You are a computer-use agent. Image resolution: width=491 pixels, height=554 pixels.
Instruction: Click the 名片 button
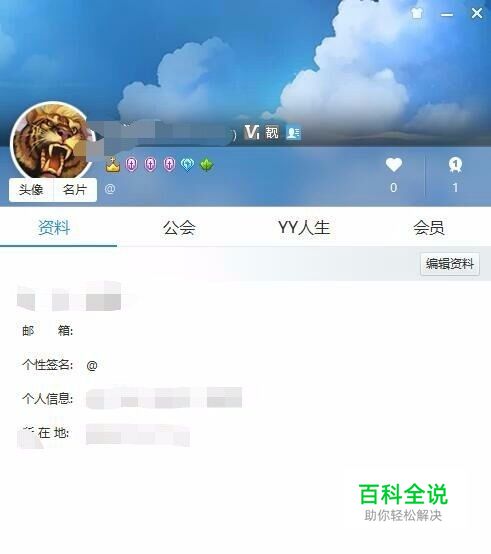[x=75, y=190]
